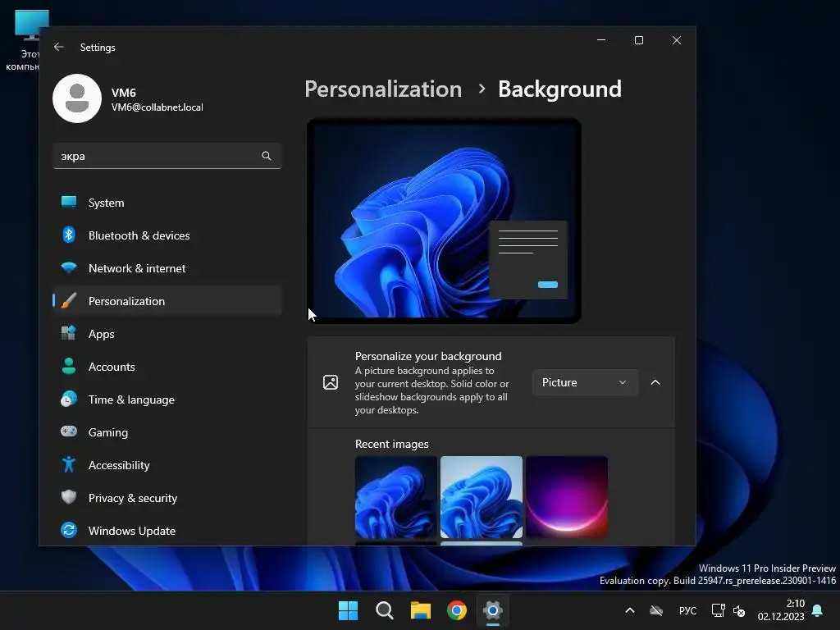The width and height of the screenshot is (840, 630).
Task: Click the muted volume tray icon
Action: (x=739, y=610)
